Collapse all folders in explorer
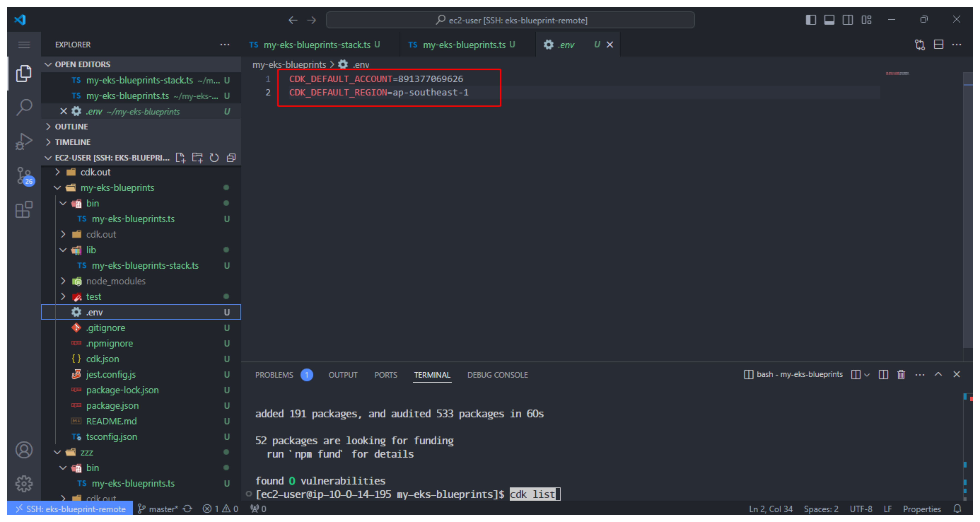Image resolution: width=980 pixels, height=522 pixels. pyautogui.click(x=231, y=158)
